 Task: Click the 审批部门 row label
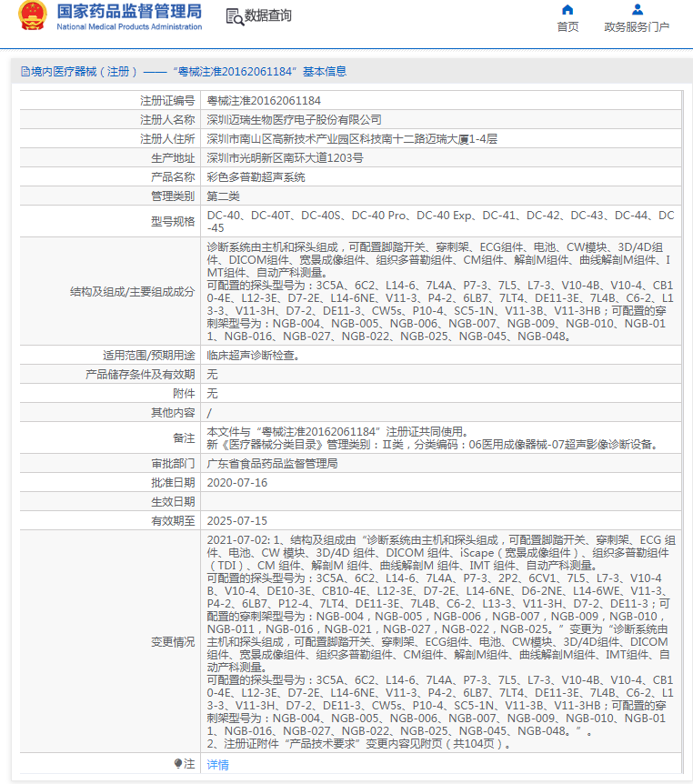coord(173,464)
